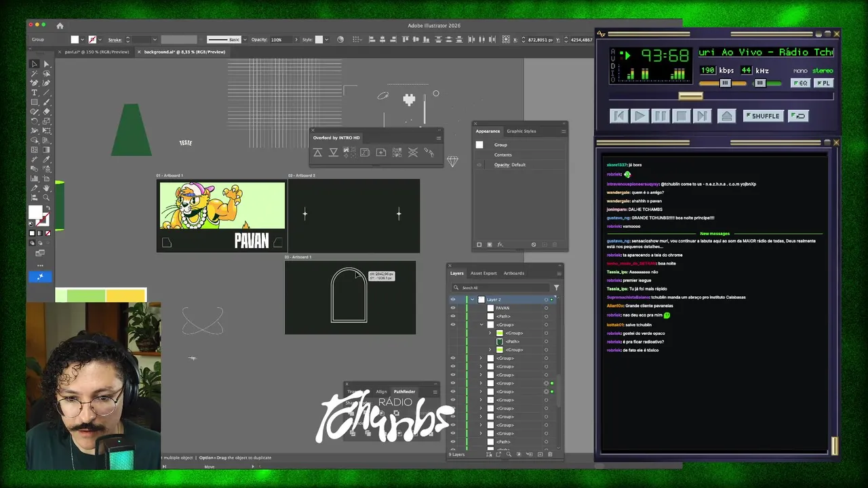Screen dimensions: 868x488
Task: Open Align tab beside Pathfinder
Action: [x=381, y=392]
